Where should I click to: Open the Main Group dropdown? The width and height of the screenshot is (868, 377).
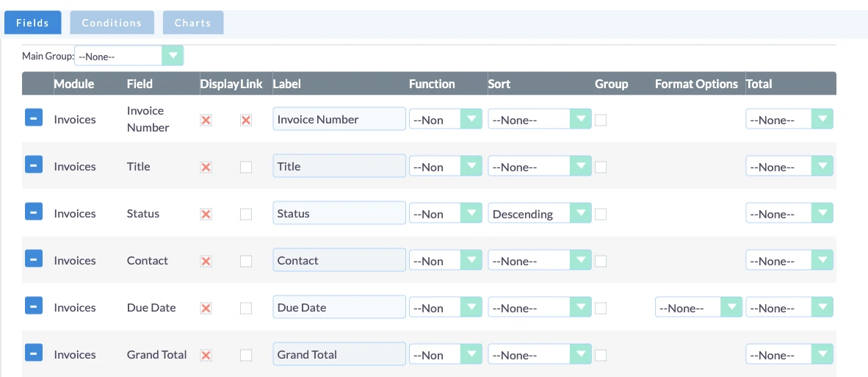pyautogui.click(x=129, y=56)
